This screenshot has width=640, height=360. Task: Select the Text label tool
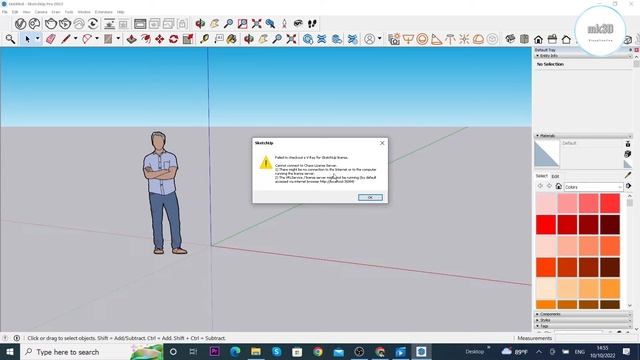(219, 39)
